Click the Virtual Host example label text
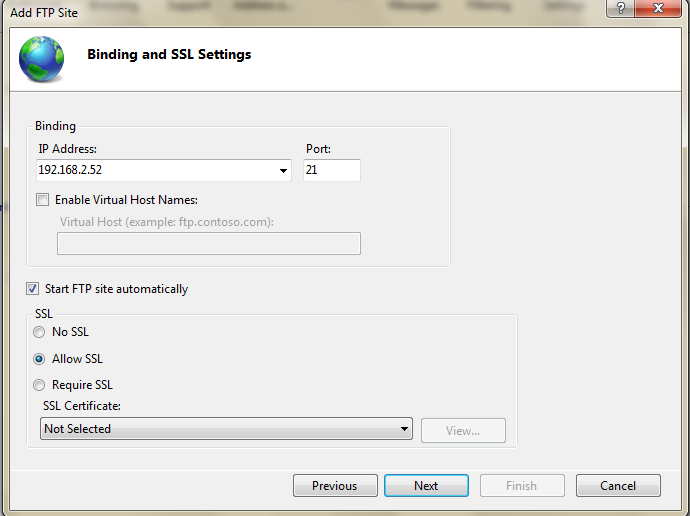This screenshot has width=690, height=516. pos(166,221)
